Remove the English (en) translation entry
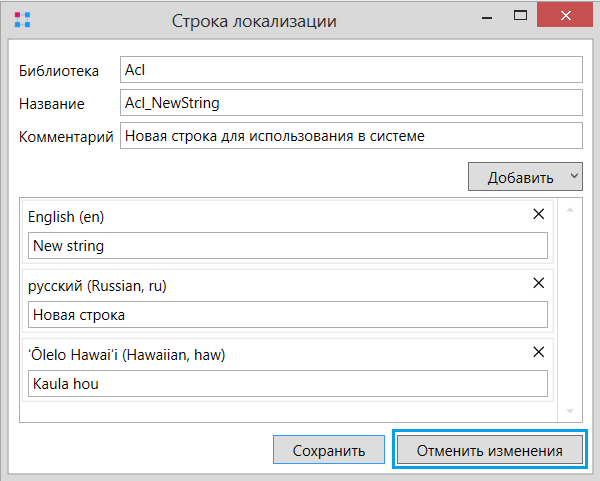 538,214
